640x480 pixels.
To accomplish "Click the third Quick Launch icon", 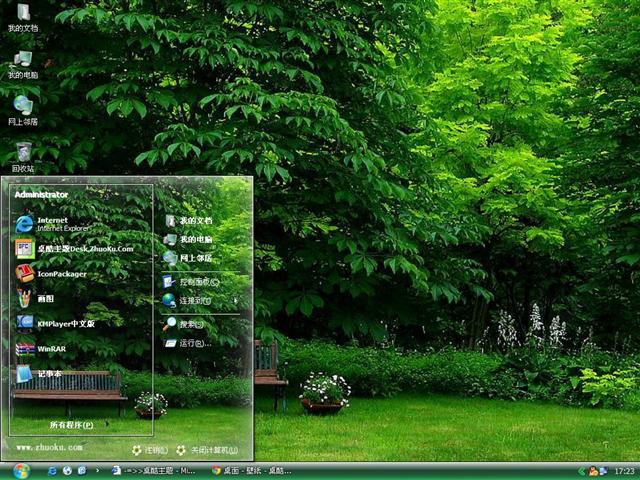I will click(x=82, y=471).
